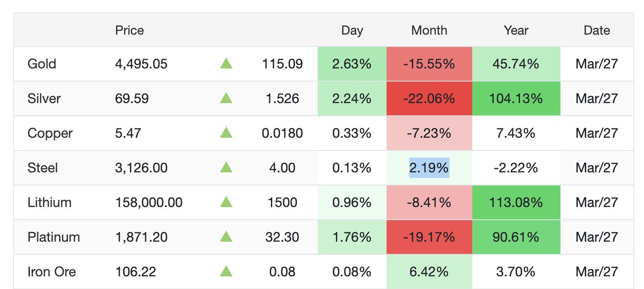644x289 pixels.
Task: Open the Silver commodity link
Action: (x=44, y=99)
